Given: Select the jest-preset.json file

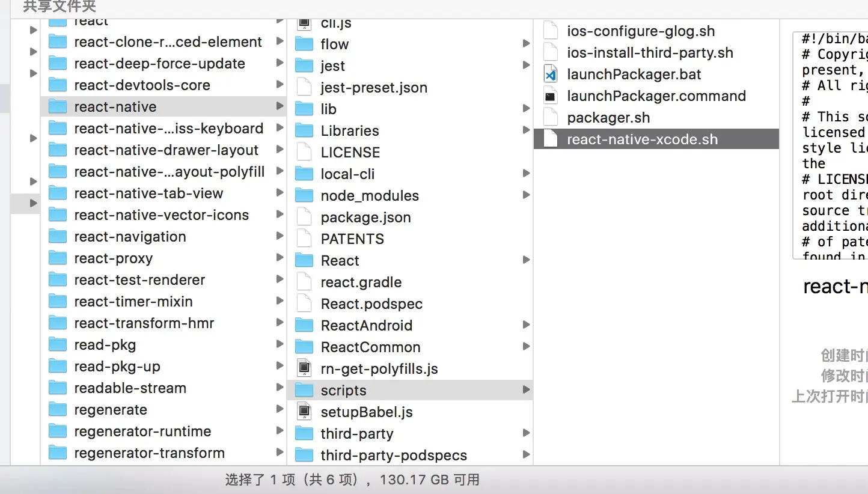Looking at the screenshot, I should click(410, 88).
